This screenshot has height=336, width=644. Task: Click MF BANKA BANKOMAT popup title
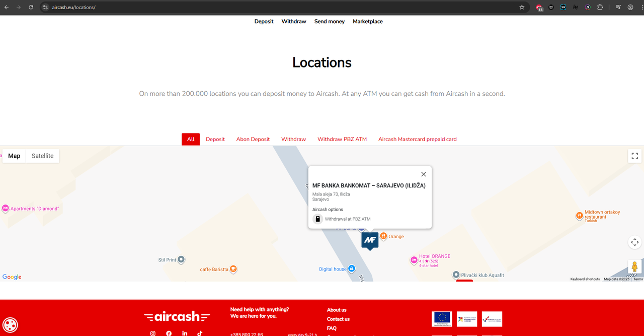[x=369, y=185]
